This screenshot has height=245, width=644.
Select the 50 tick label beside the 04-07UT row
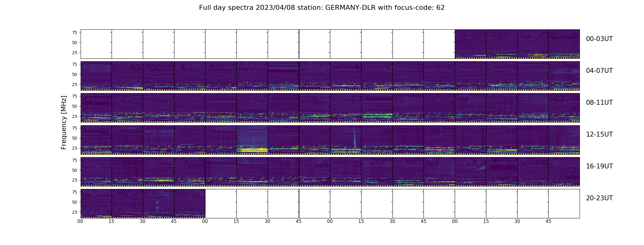tap(75, 74)
